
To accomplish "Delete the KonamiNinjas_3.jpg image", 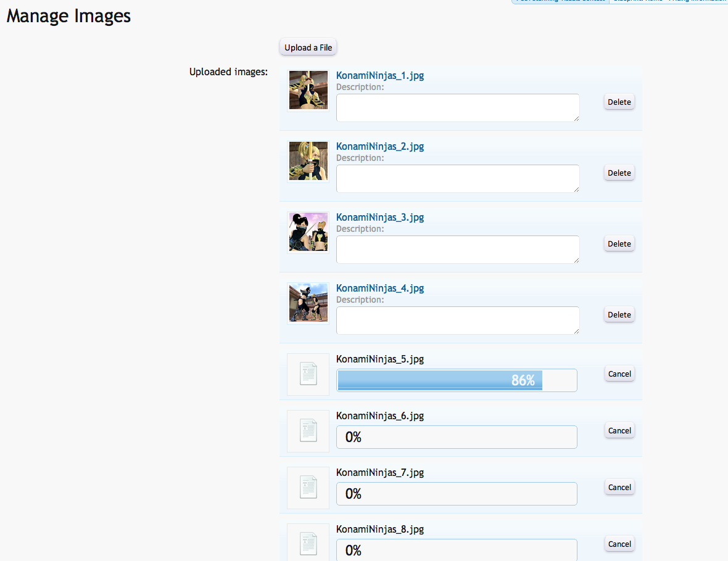I will click(x=619, y=244).
